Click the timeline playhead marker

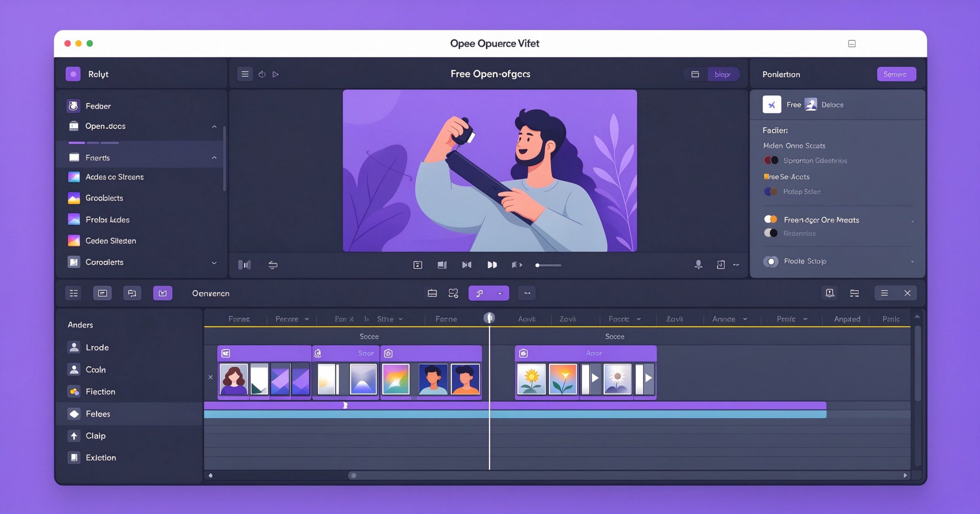click(x=489, y=318)
